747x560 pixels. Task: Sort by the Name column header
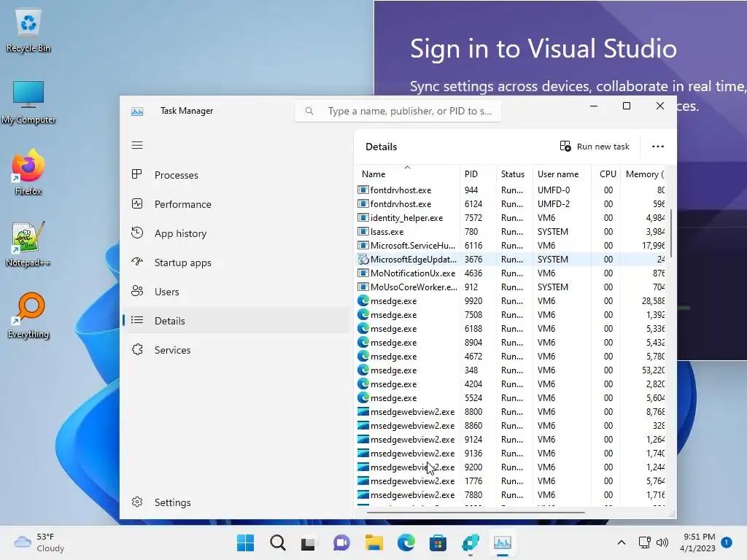click(407, 174)
